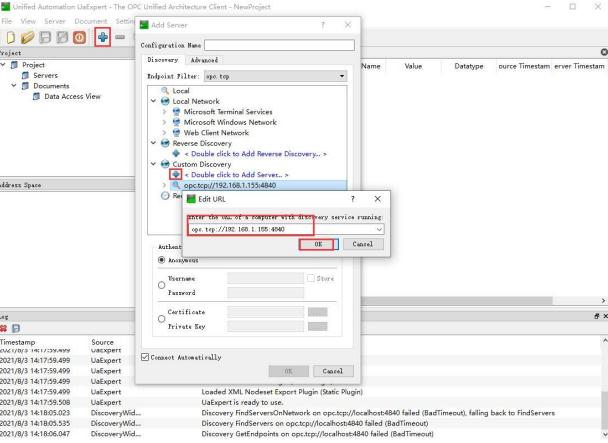
Task: Click the Microsoft Terminal Services icon
Action: pos(176,112)
